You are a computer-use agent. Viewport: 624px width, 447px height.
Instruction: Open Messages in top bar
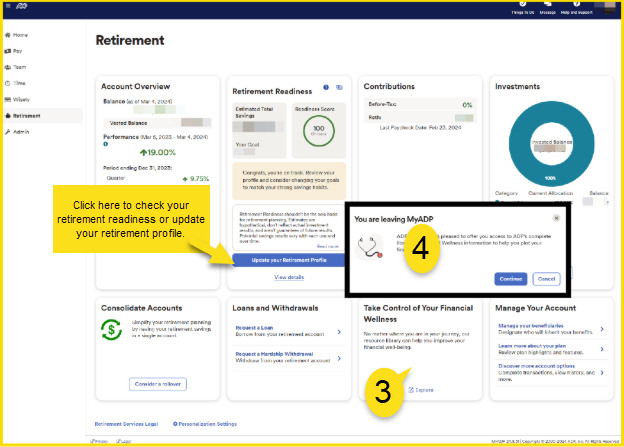tap(548, 8)
